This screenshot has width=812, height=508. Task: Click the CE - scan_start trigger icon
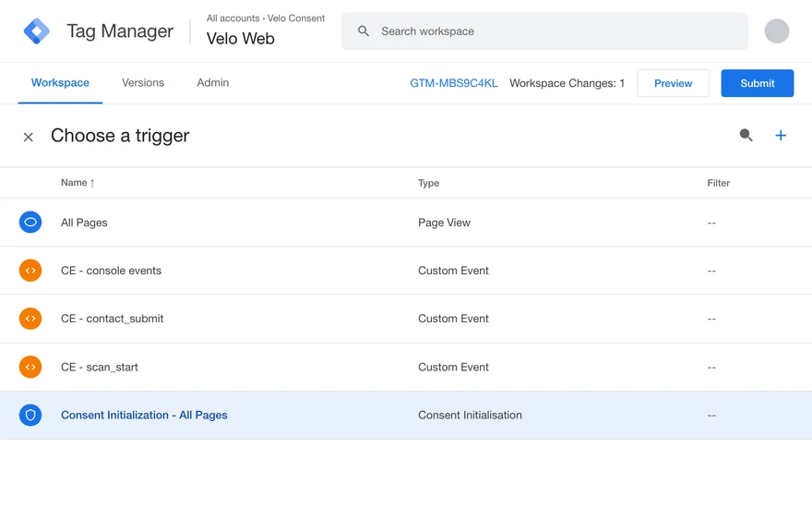tap(30, 367)
